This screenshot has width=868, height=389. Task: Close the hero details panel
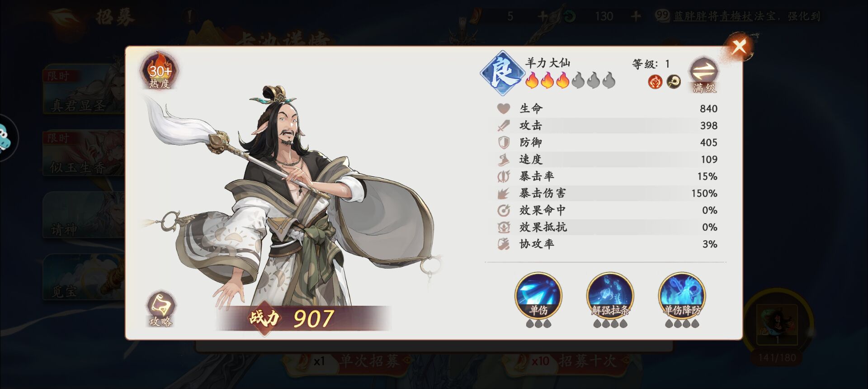point(739,46)
